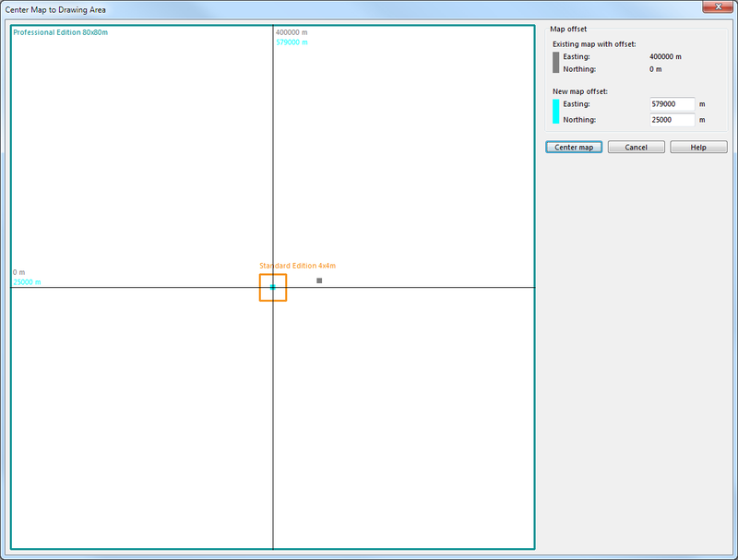Edit the new map Northing field
The width and height of the screenshot is (738, 560).
coord(673,120)
